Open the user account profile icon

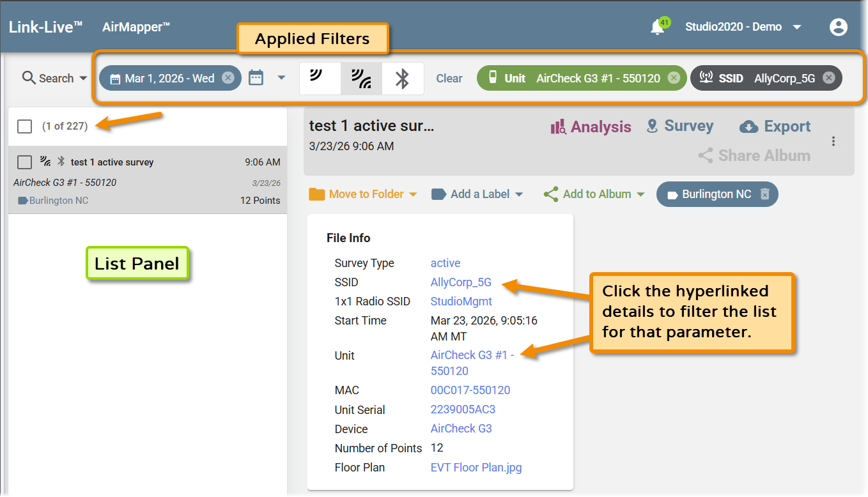coord(838,27)
